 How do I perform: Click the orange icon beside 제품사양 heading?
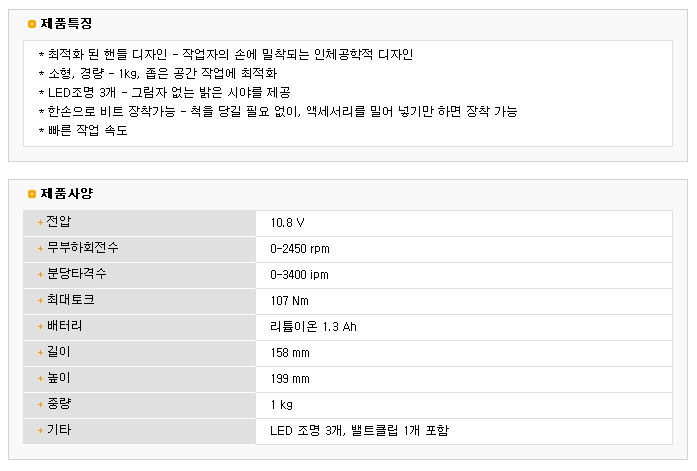pos(32,194)
